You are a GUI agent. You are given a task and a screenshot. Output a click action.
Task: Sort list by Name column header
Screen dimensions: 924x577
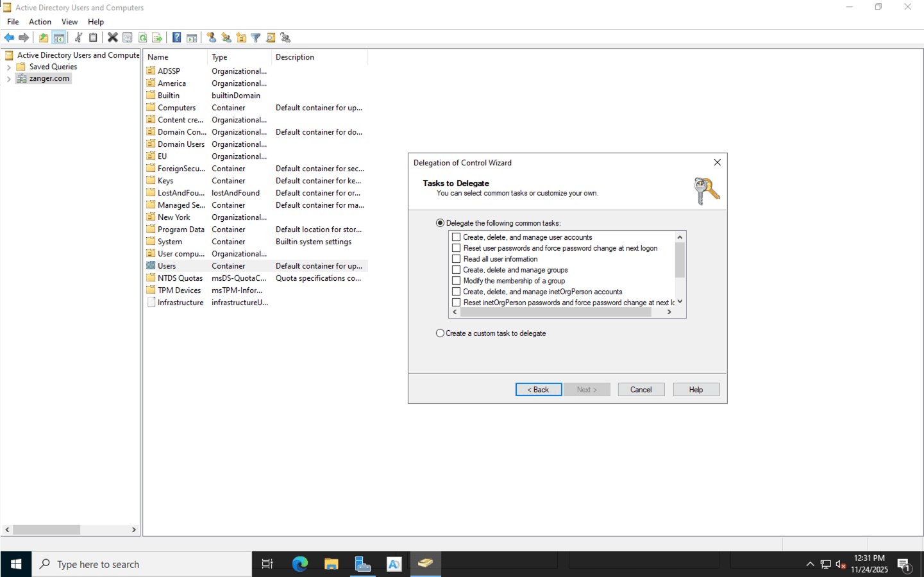(176, 57)
